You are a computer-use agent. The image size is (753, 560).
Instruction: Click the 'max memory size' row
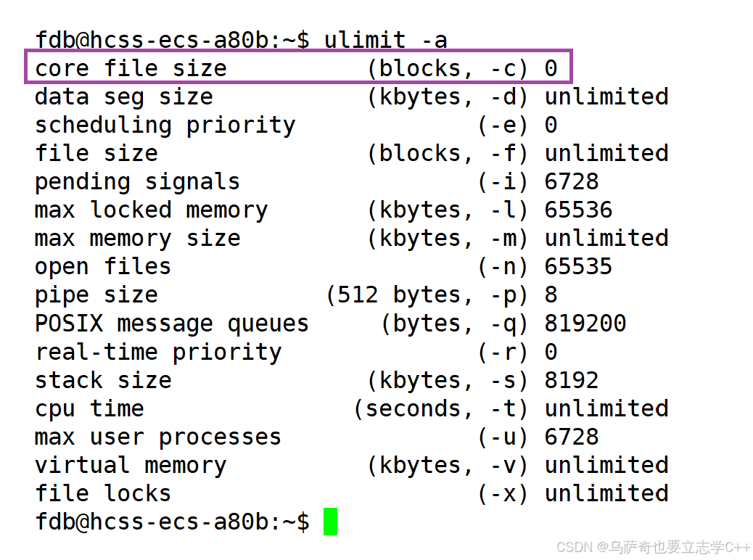click(x=352, y=239)
